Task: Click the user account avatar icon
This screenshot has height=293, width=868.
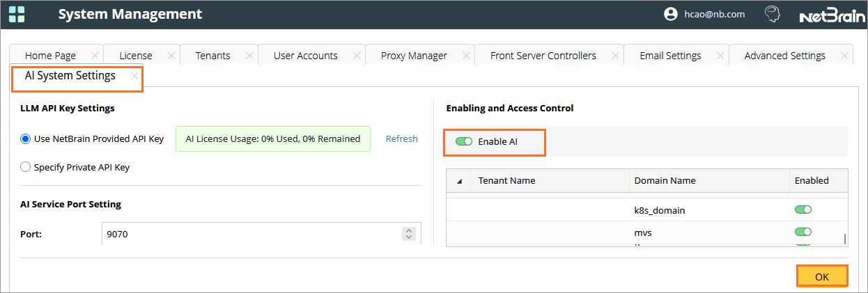Action: (x=671, y=14)
